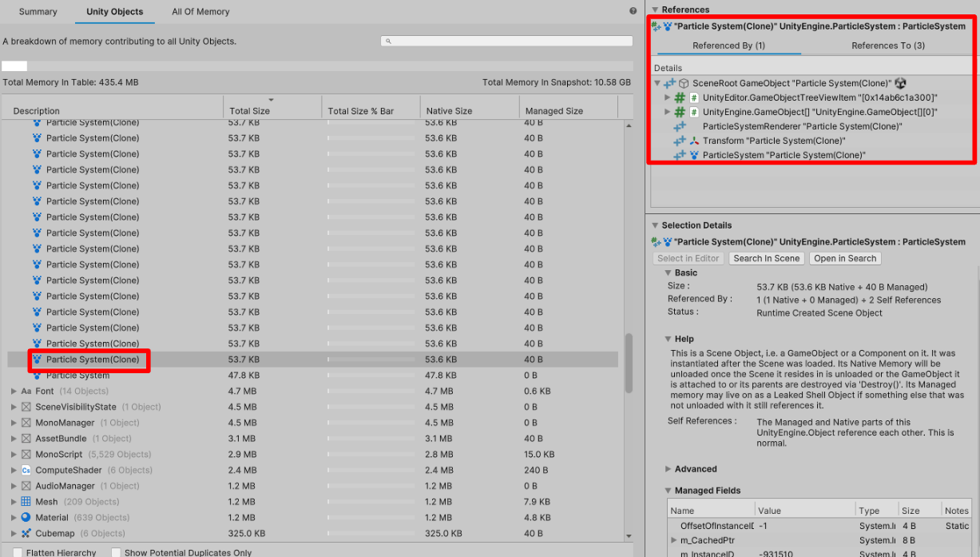Collapse the SceneRoot GameObject tree node
The height and width of the screenshot is (557, 980).
(657, 83)
